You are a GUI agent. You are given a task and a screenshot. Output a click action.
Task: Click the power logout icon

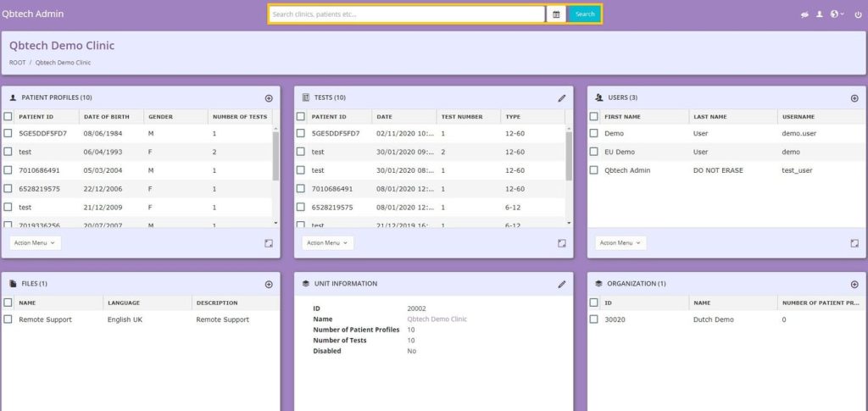pyautogui.click(x=858, y=14)
